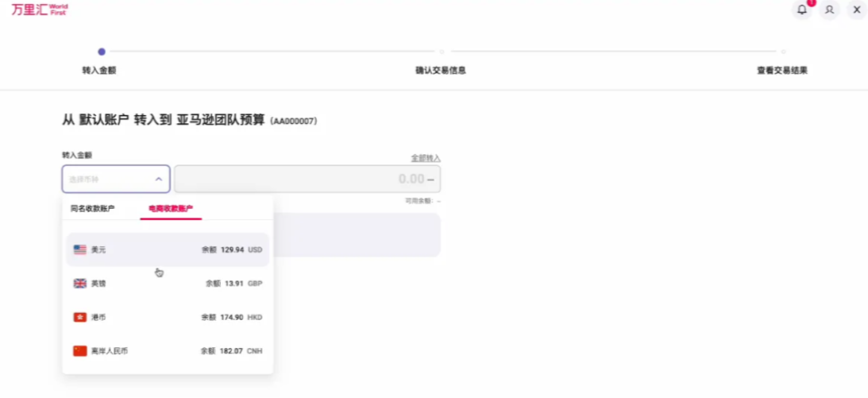868x398 pixels.
Task: Click the 转入金额 step indicator dot
Action: click(102, 52)
